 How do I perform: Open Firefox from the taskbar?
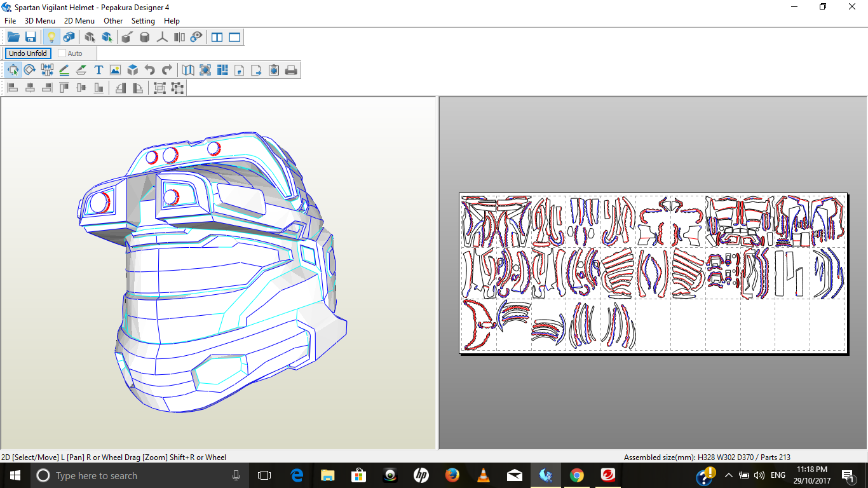coord(452,475)
